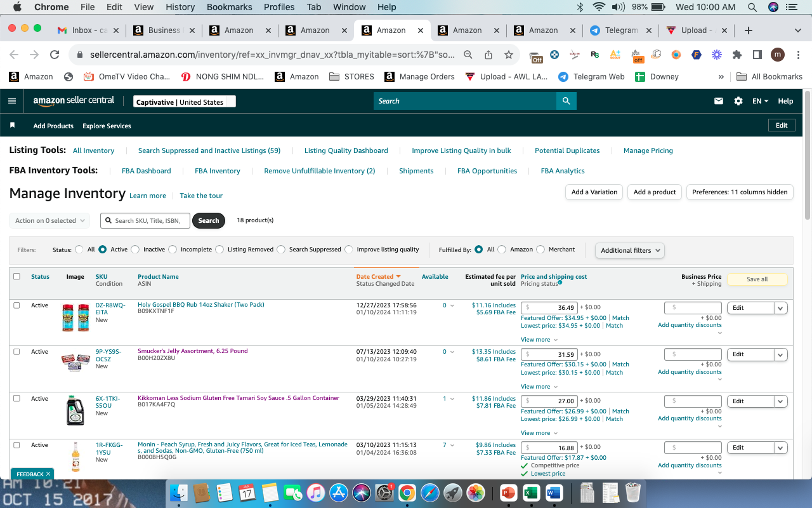Open the Listing Quality Dashboard link
Viewport: 812px width, 508px height.
coord(346,150)
